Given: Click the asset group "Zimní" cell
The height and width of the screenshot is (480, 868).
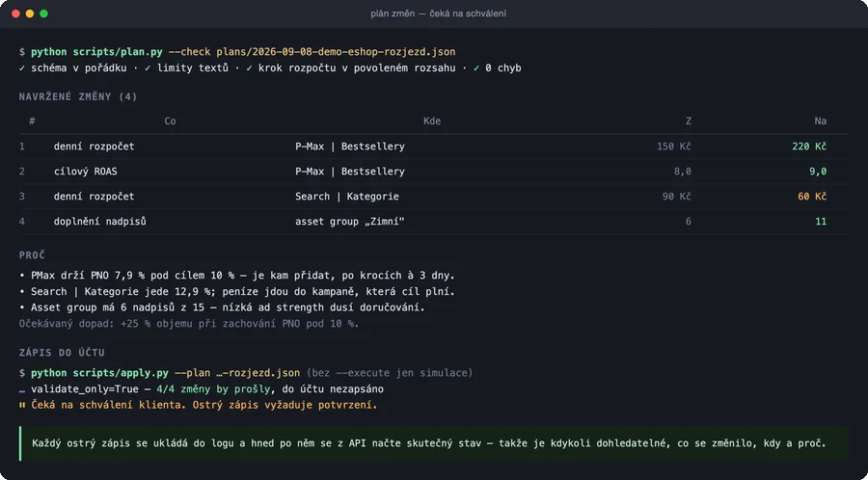Looking at the screenshot, I should (350, 222).
